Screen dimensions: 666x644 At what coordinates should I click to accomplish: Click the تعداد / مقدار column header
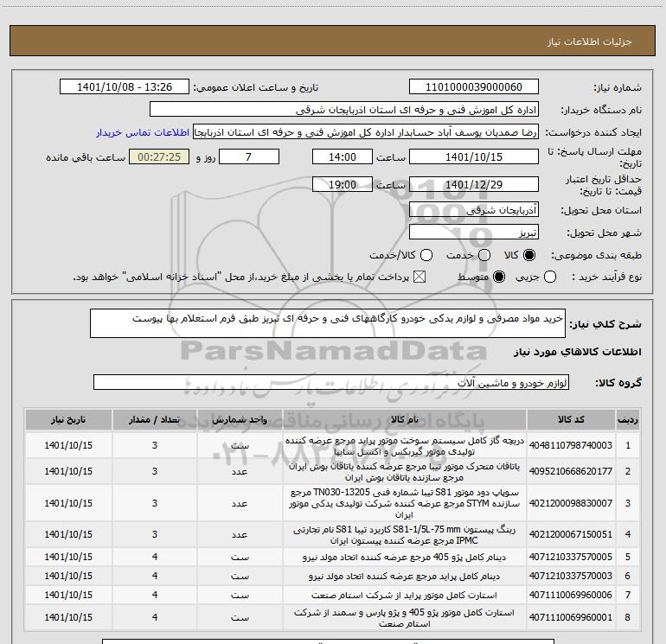(155, 420)
